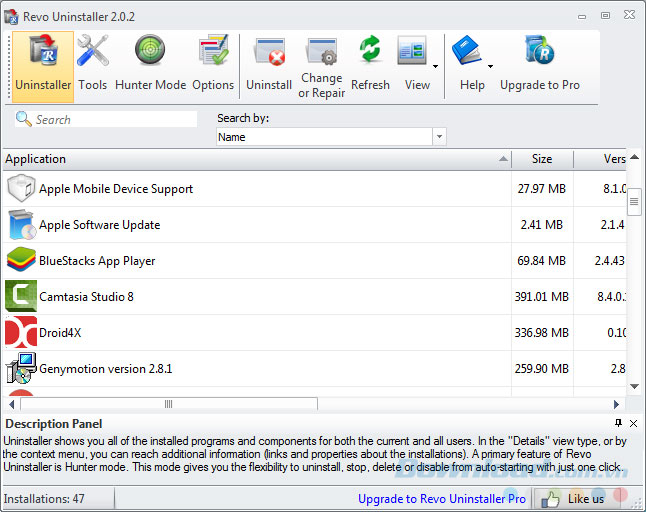Refresh the installed programs list
The height and width of the screenshot is (512, 646).
coord(370,65)
